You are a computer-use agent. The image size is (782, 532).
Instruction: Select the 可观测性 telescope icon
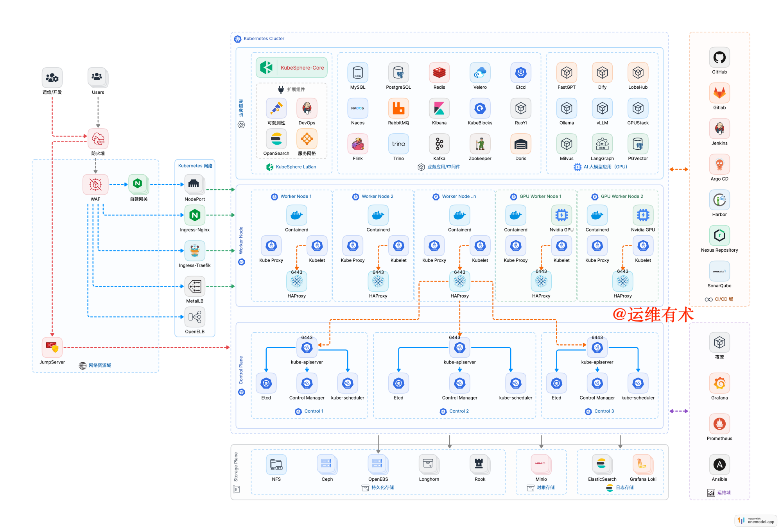276,108
